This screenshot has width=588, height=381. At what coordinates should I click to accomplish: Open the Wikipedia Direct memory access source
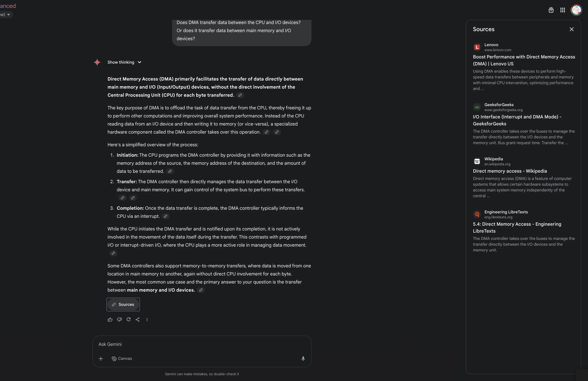point(510,171)
